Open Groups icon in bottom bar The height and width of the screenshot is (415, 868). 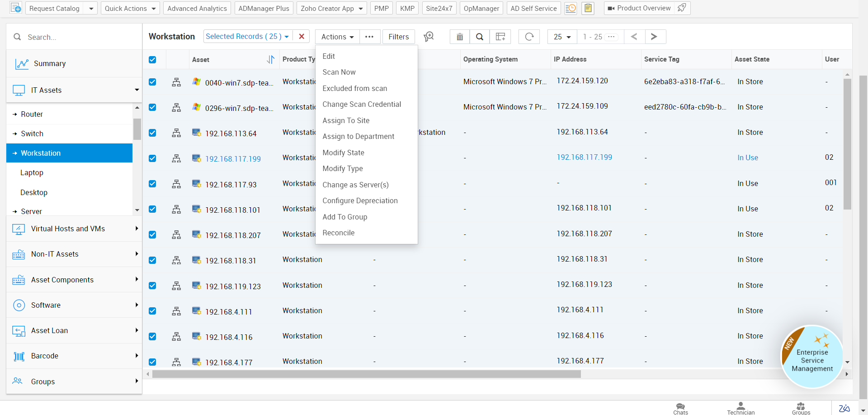click(x=801, y=408)
